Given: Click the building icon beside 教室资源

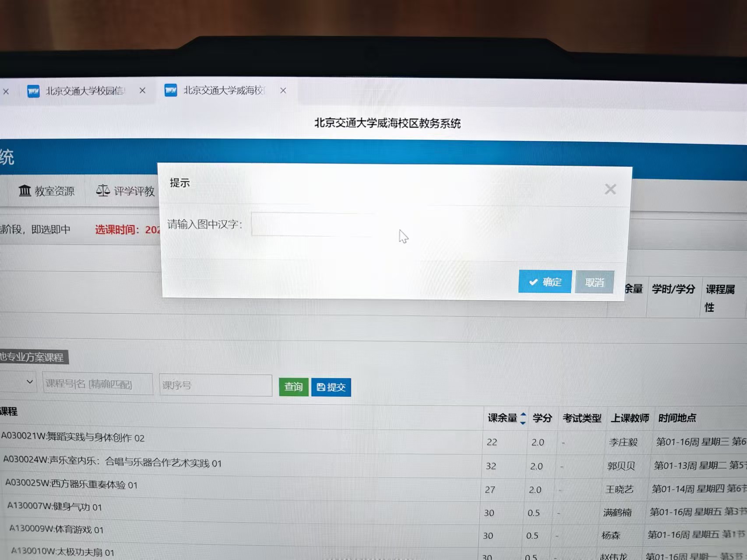Looking at the screenshot, I should tap(25, 190).
